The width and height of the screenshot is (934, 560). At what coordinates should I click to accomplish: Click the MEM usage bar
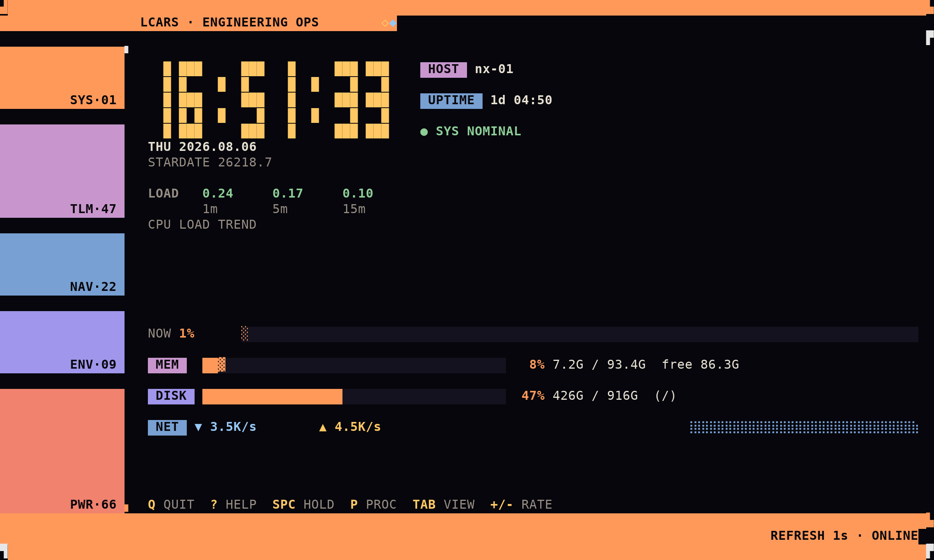(354, 366)
